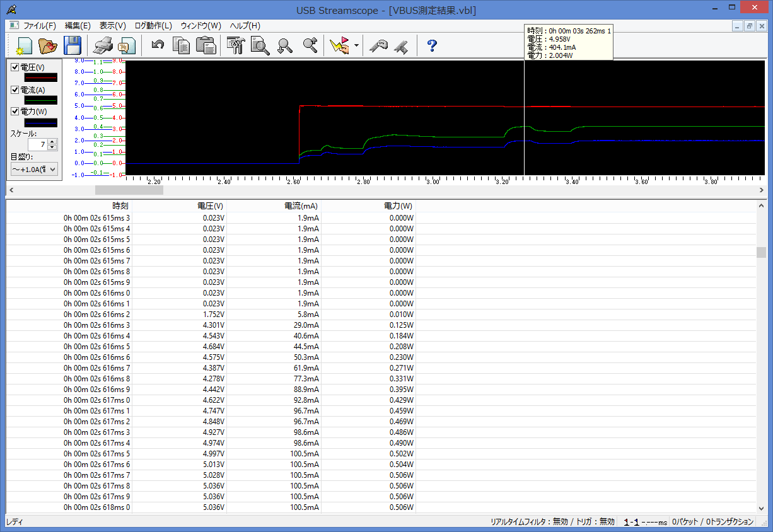This screenshot has width=773, height=532.
Task: Click the table vertical scrollbar up arrow
Action: click(x=762, y=205)
